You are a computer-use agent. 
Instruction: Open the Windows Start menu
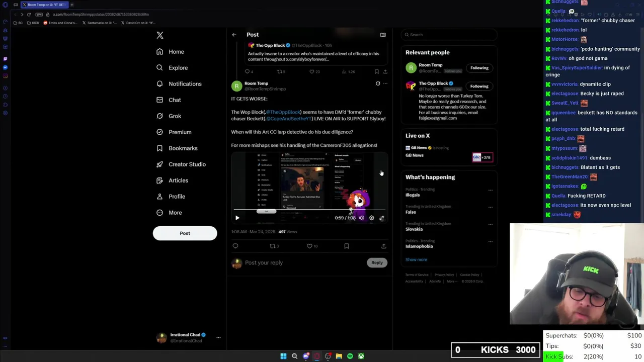click(x=283, y=356)
